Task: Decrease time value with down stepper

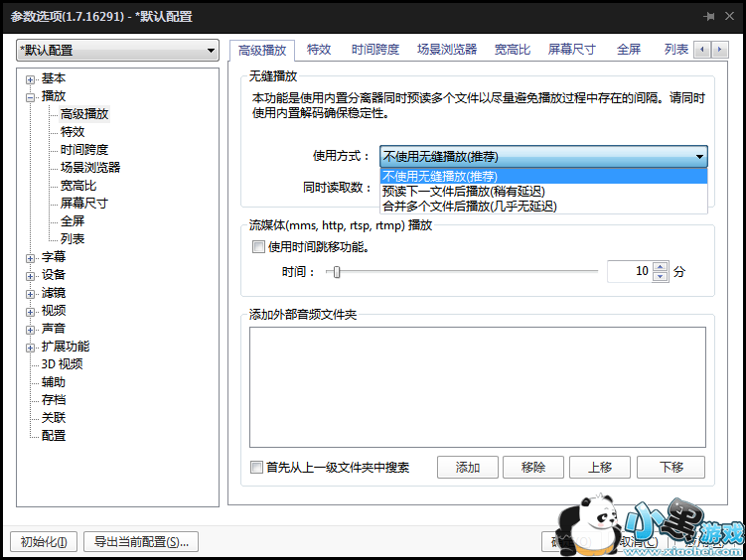Action: [660, 277]
